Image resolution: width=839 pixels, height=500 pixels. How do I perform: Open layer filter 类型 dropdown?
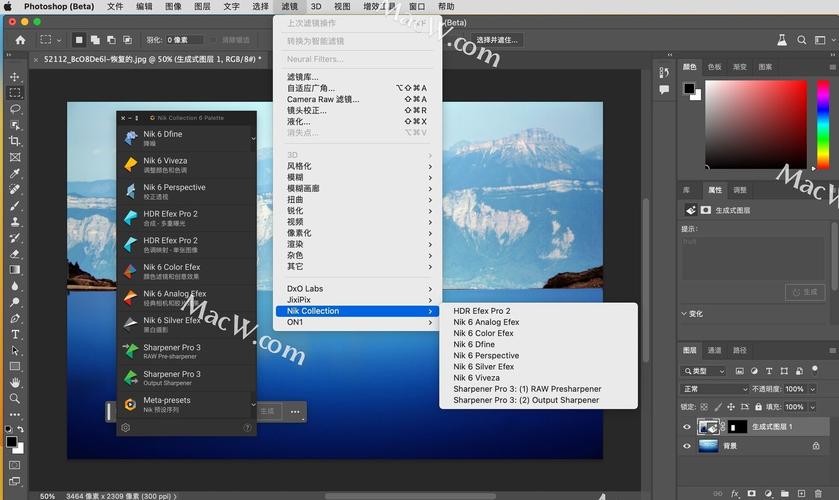click(x=704, y=371)
